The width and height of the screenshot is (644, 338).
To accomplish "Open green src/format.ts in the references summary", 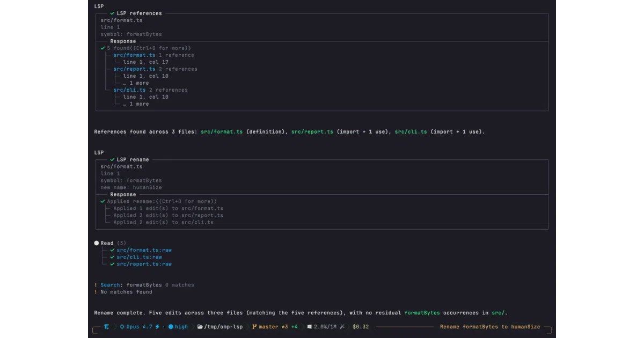I will pos(222,131).
